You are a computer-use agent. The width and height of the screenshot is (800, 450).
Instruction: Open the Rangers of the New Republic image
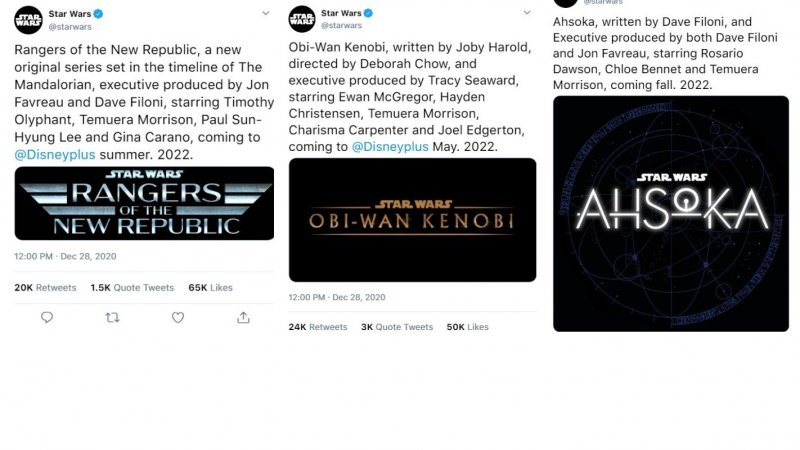pos(144,204)
